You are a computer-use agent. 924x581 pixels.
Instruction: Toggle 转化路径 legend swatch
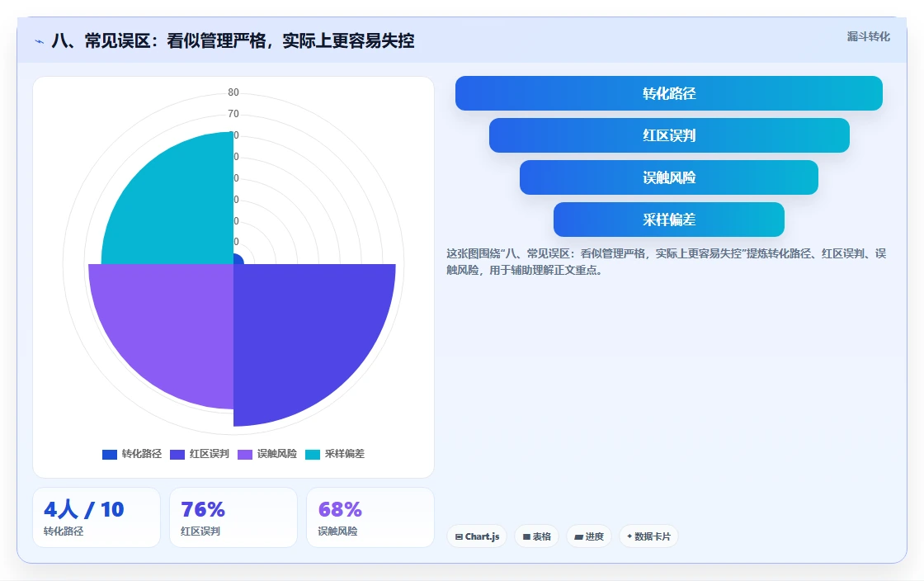point(110,454)
